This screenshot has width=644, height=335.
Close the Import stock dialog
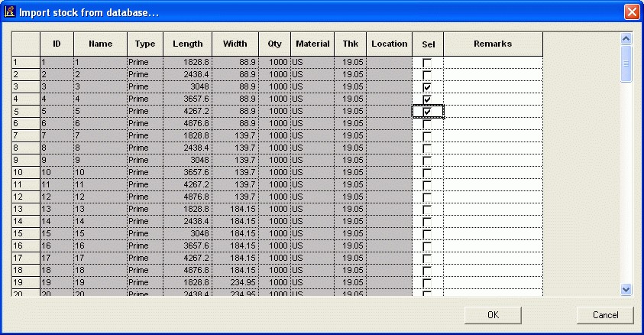631,12
